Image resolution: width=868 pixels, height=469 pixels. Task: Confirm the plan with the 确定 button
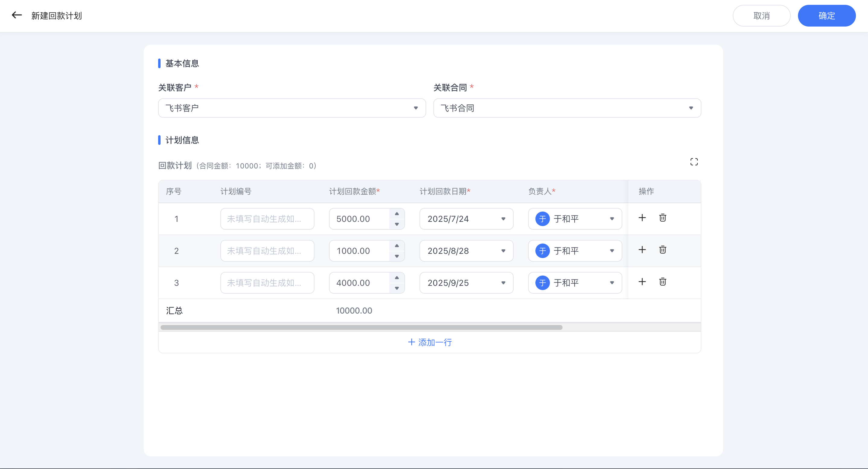click(827, 15)
